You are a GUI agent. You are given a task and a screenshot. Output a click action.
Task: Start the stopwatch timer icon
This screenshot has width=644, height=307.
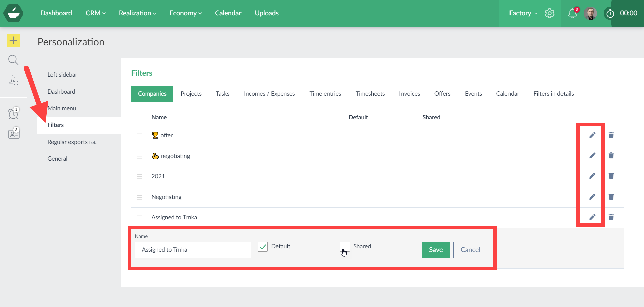click(610, 13)
